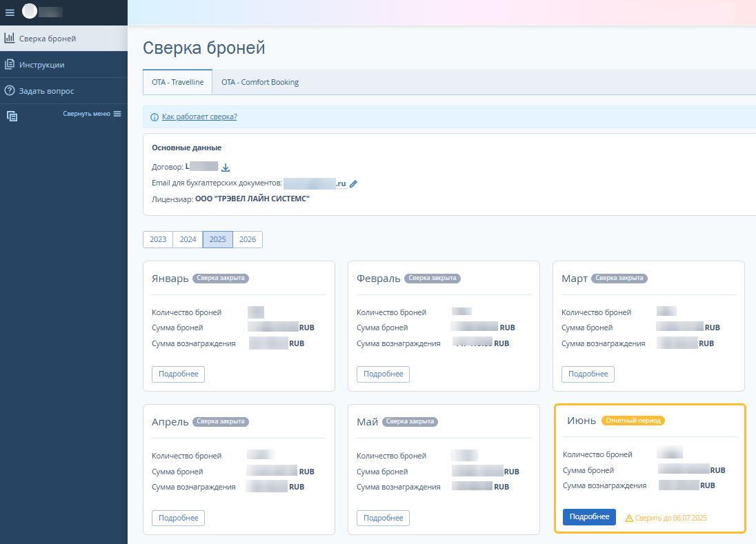Switch to year 2024
This screenshot has height=544, width=756.
click(188, 239)
